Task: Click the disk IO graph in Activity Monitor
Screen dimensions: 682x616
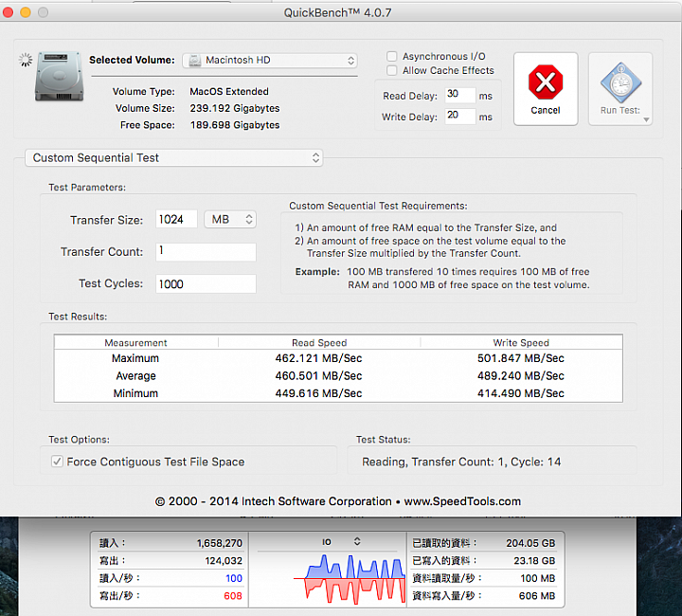Action: (x=350, y=579)
